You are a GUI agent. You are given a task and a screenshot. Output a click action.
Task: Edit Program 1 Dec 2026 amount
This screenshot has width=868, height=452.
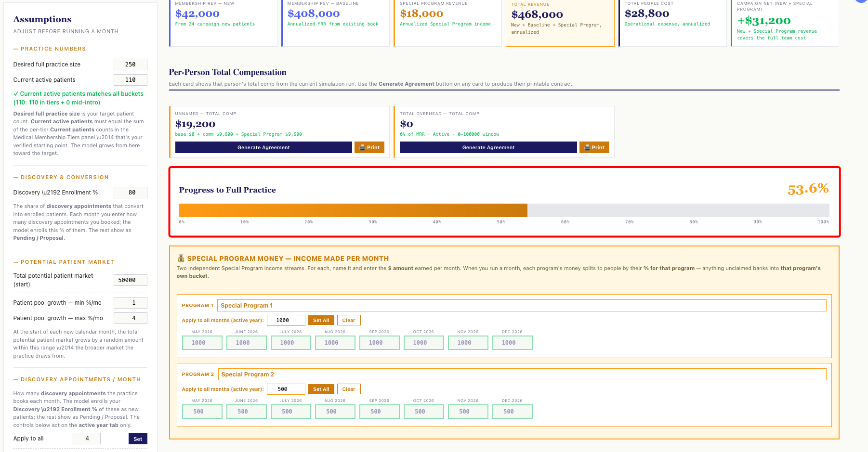pyautogui.click(x=513, y=343)
